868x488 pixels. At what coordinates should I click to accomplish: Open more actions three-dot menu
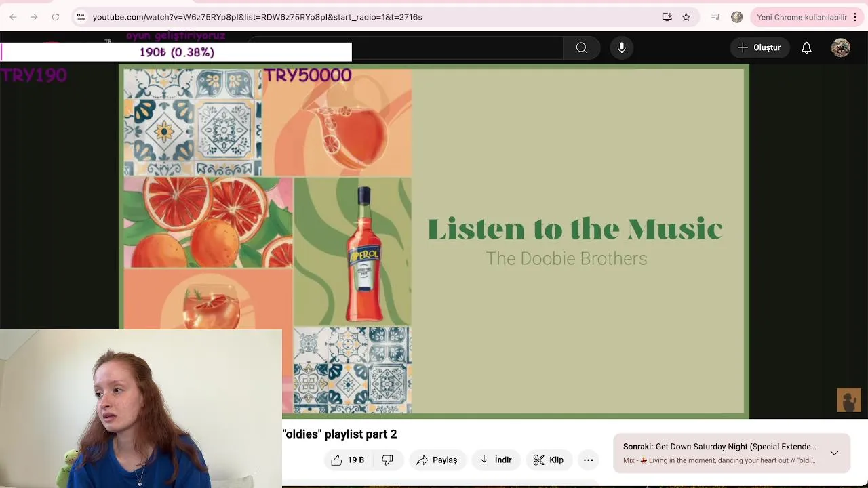click(589, 460)
